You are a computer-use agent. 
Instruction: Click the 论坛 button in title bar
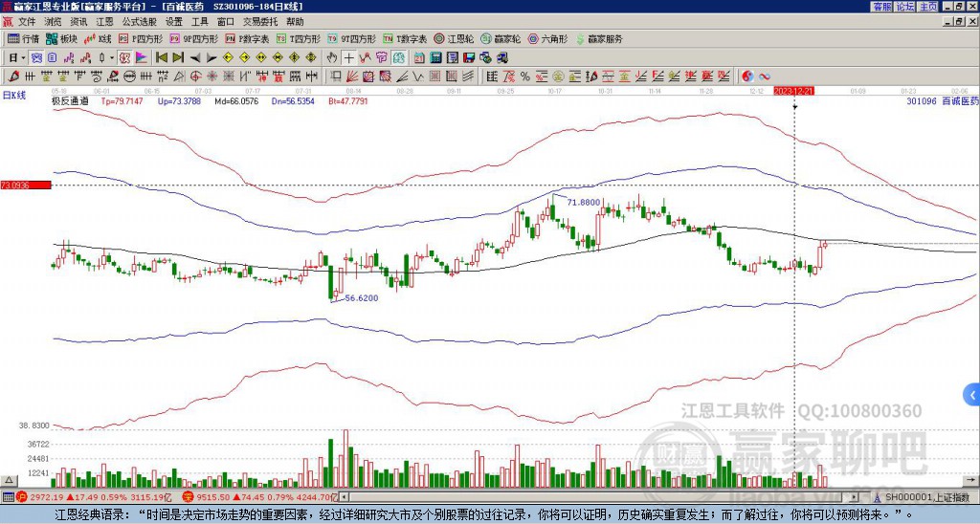pos(904,7)
